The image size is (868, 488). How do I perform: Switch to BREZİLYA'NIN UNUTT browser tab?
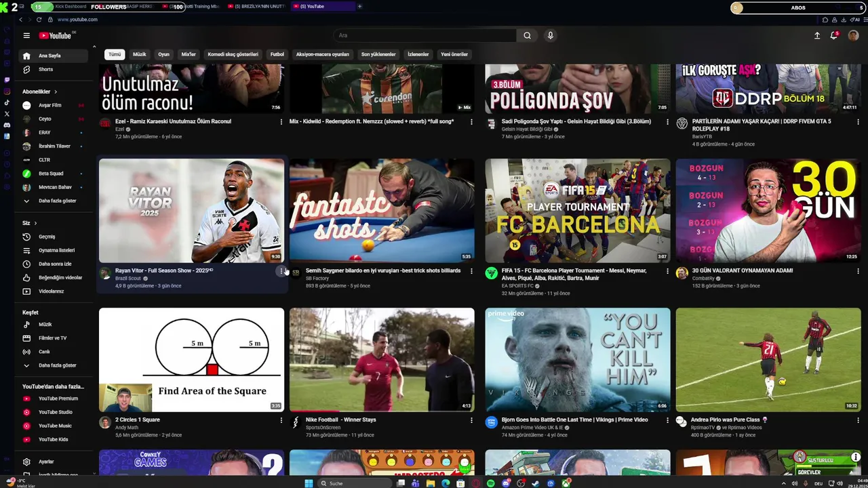click(257, 6)
